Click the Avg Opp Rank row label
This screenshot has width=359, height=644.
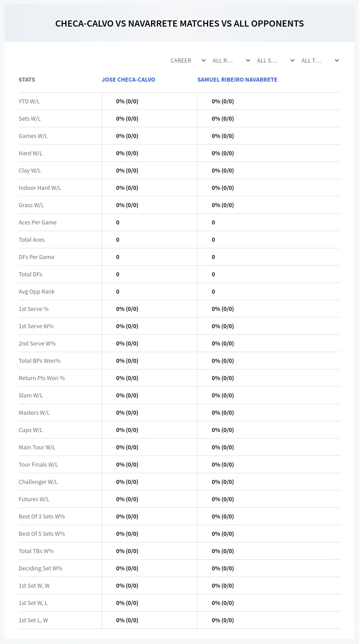point(37,291)
